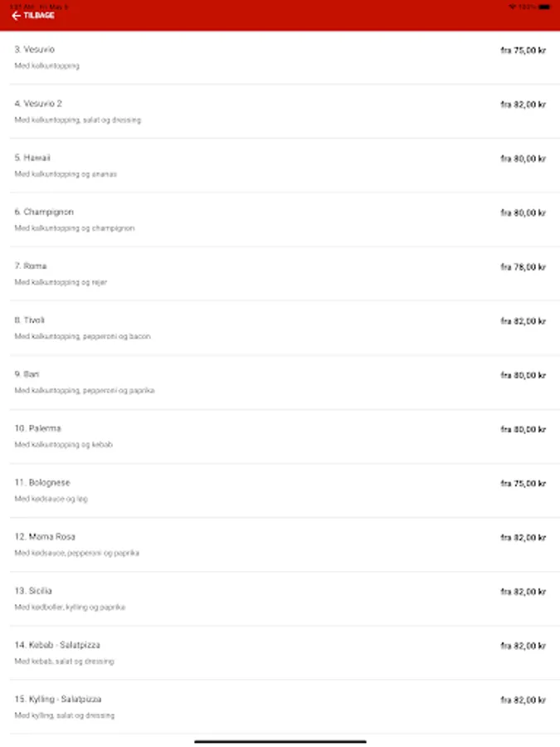
Task: Select the 9. Bari pizza
Action: point(280,382)
